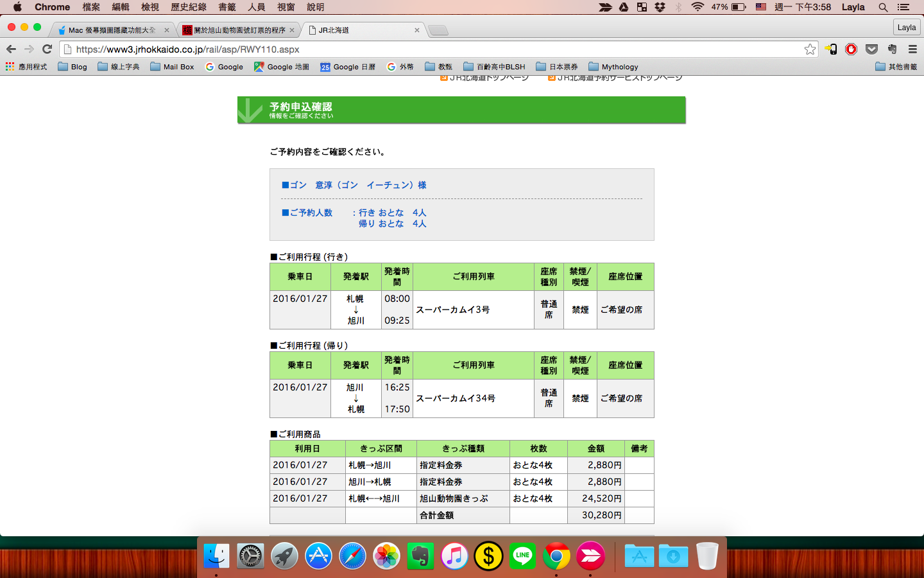Open the 書籤 (Bookmarks) menu

227,7
